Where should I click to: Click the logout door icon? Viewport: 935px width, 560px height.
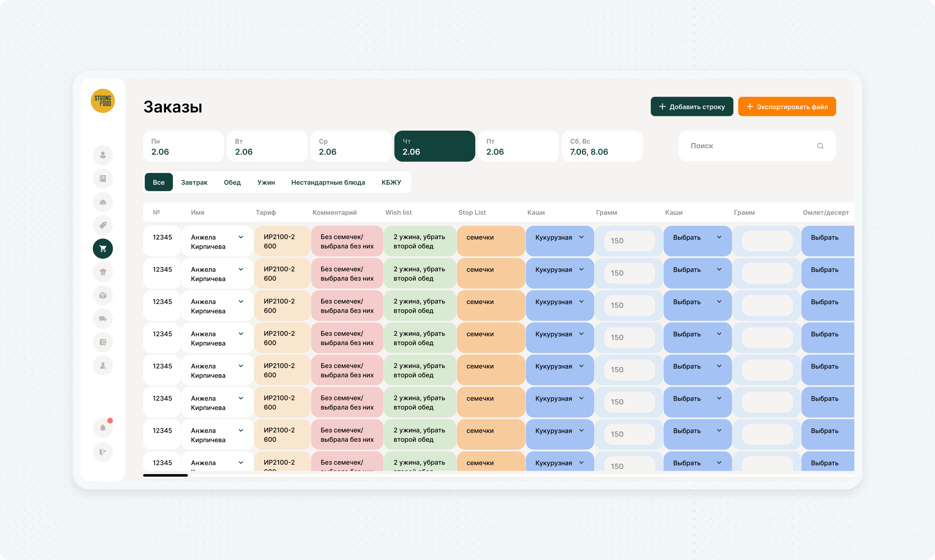tap(103, 452)
